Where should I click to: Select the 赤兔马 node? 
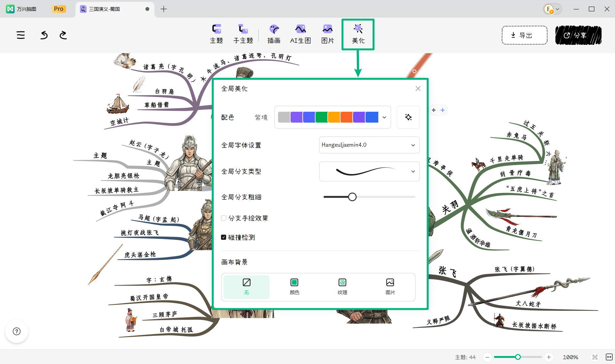pos(517,136)
